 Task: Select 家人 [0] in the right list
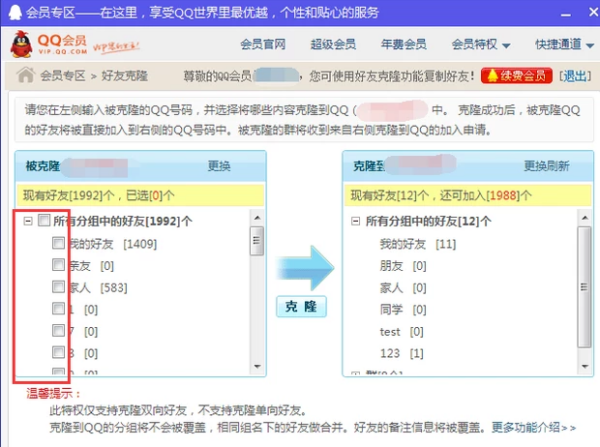point(403,287)
